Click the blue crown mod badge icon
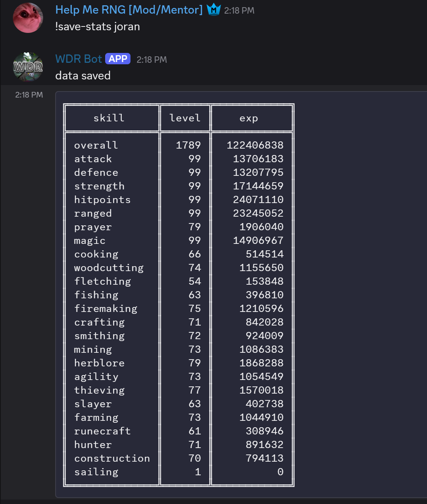 (x=214, y=9)
